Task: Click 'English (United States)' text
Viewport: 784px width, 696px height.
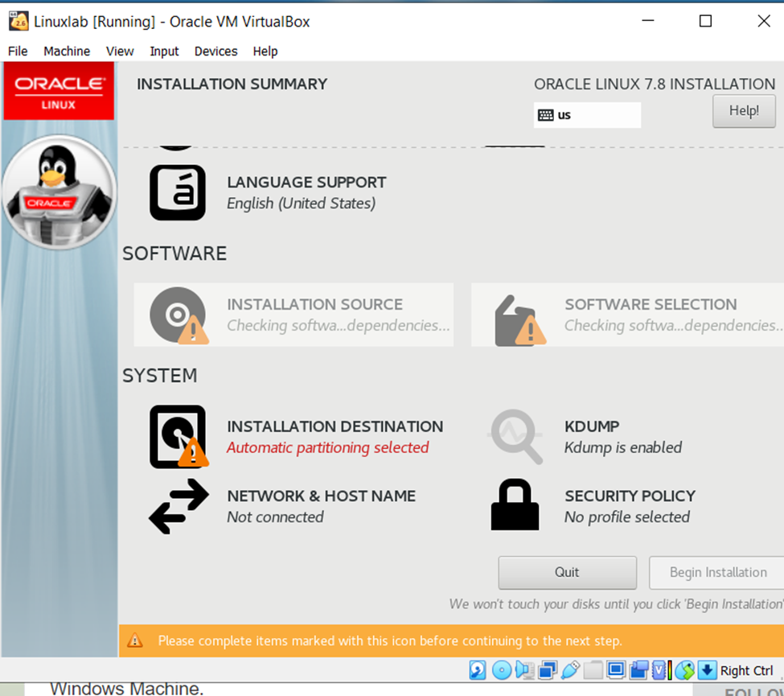Action: coord(301,203)
